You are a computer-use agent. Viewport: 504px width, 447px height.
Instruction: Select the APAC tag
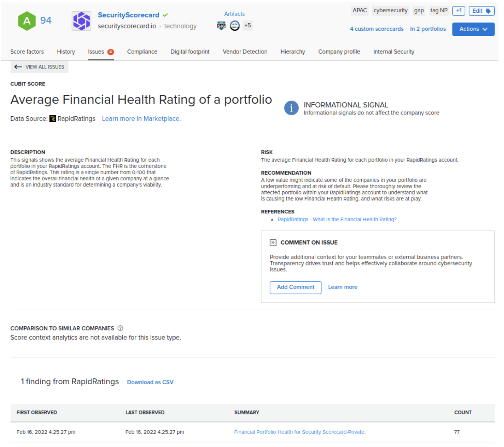click(360, 11)
